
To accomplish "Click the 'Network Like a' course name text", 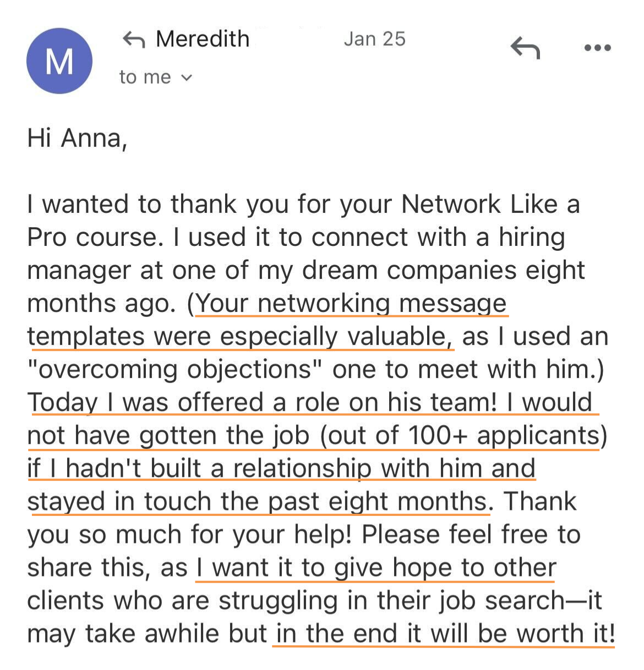I will point(490,204).
